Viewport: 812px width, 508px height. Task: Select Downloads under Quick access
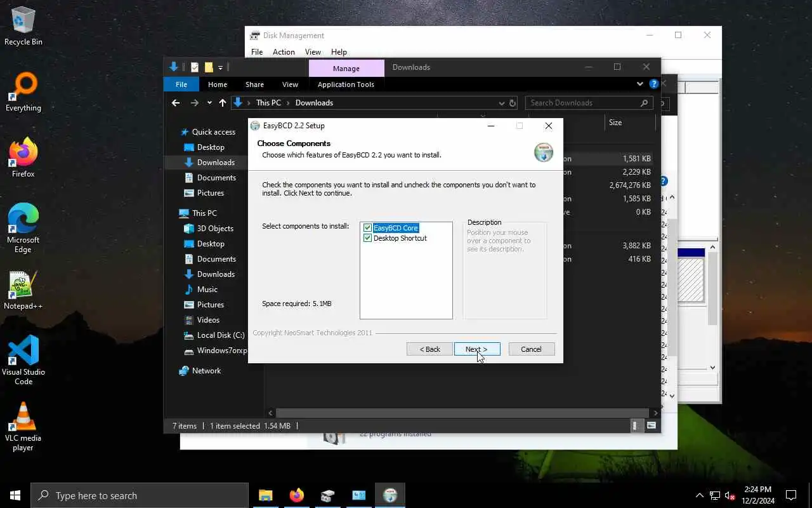coord(216,163)
